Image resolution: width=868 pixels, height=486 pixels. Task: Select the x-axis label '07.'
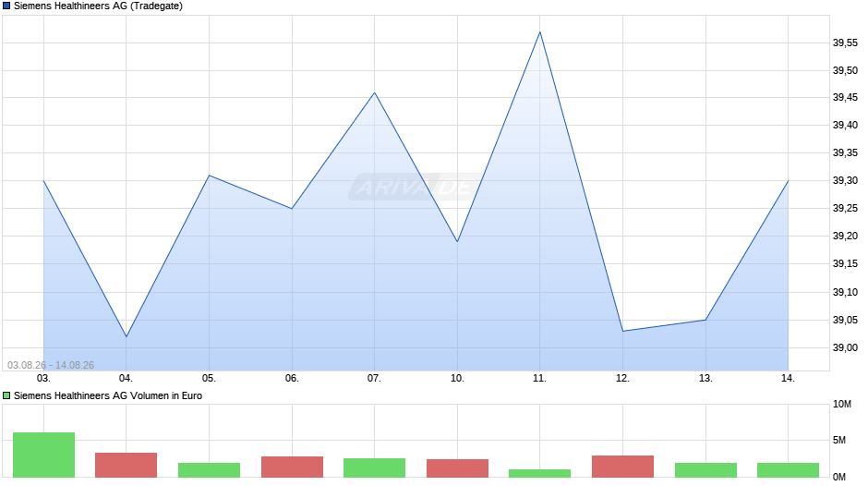click(374, 379)
